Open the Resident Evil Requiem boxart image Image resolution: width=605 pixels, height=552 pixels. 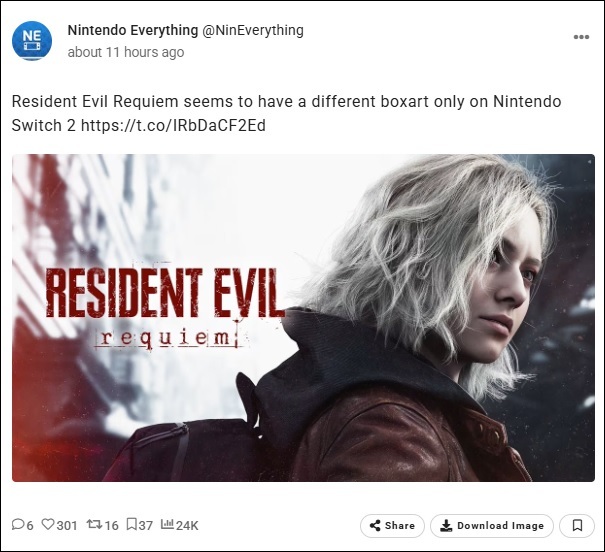pos(303,318)
